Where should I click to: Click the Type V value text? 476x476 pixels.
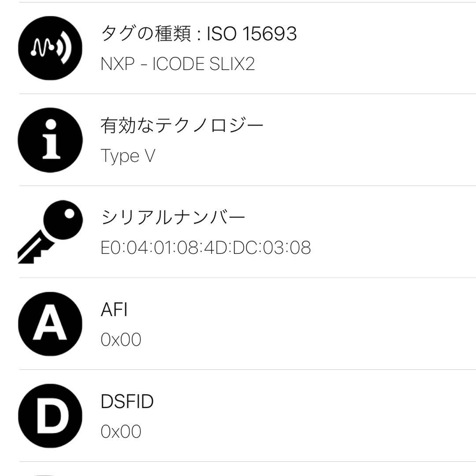[x=128, y=156]
